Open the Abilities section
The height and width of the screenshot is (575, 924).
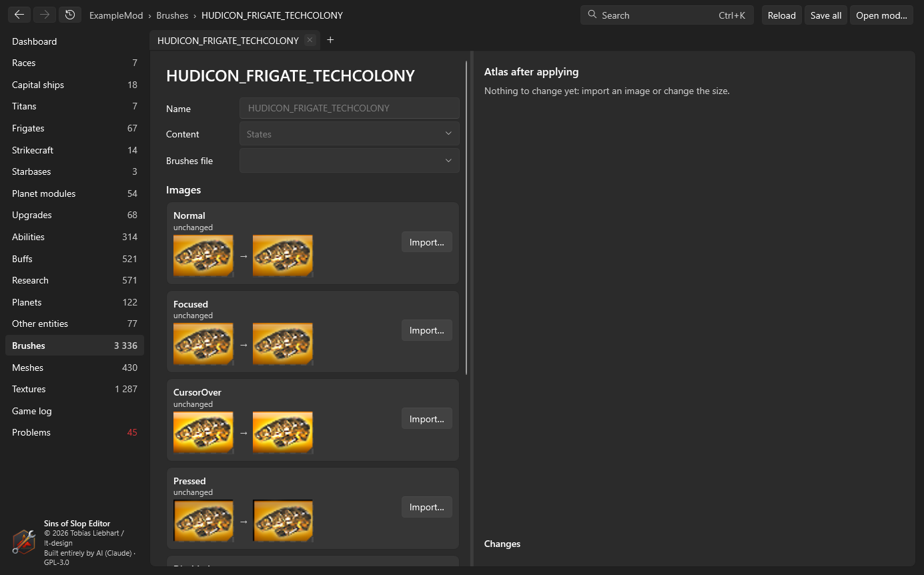click(x=75, y=237)
